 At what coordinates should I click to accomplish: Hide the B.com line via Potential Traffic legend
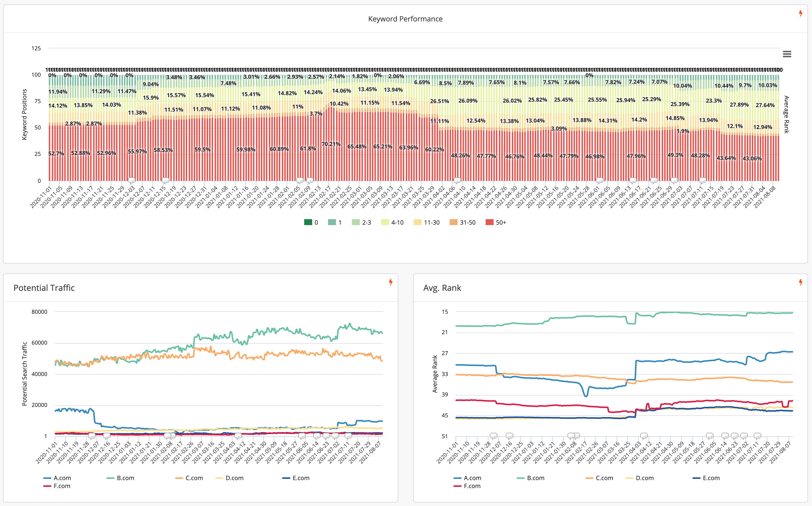click(x=125, y=478)
